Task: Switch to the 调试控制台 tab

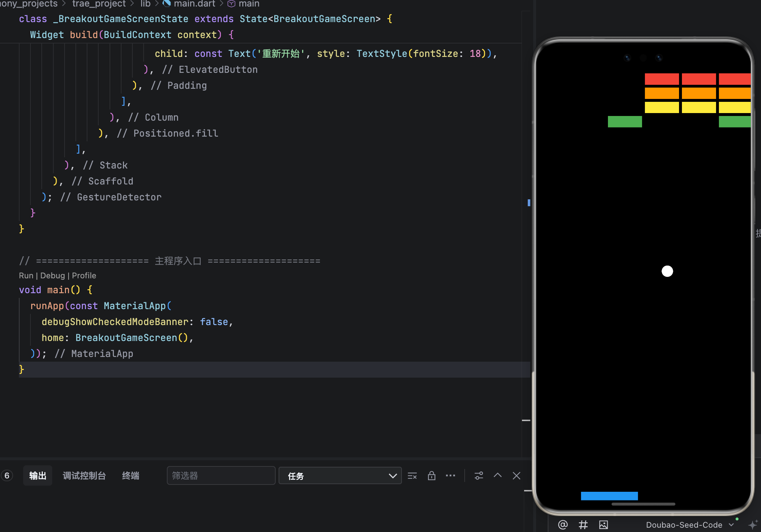Action: (84, 476)
